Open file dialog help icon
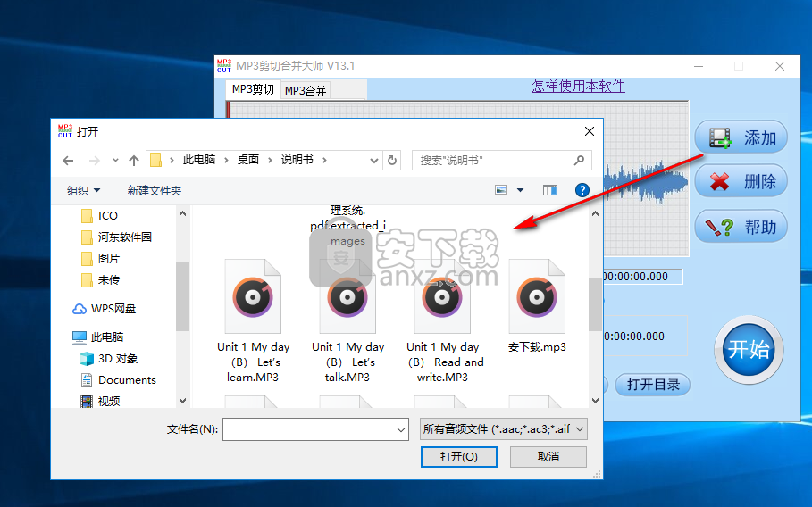Image resolution: width=812 pixels, height=507 pixels. click(x=582, y=190)
